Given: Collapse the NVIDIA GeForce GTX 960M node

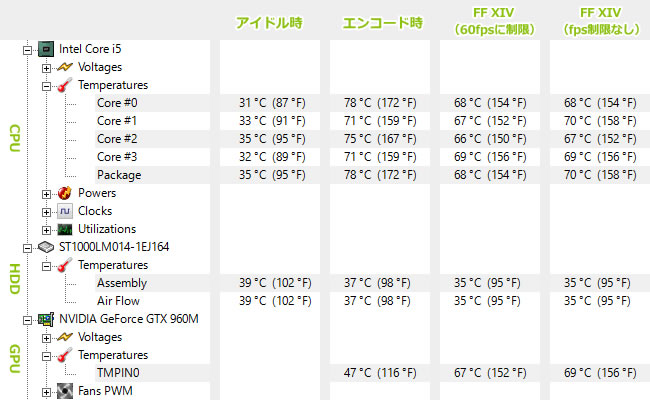Looking at the screenshot, I should [x=27, y=320].
